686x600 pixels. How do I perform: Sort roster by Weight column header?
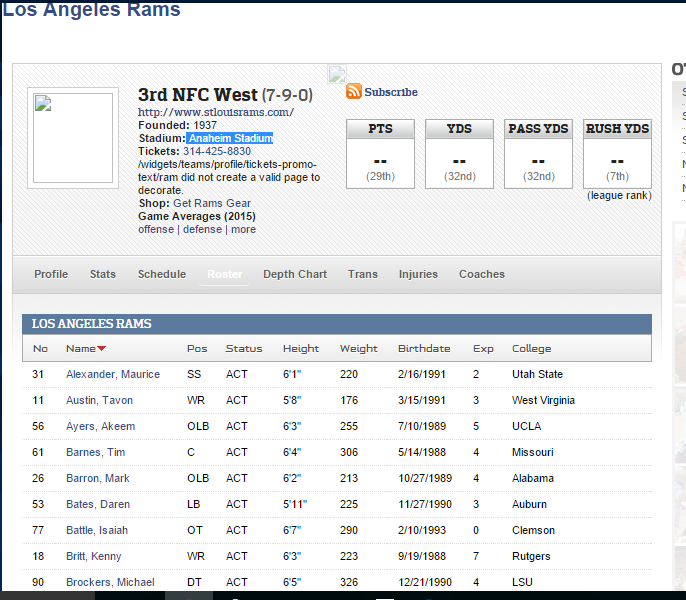[x=359, y=349]
